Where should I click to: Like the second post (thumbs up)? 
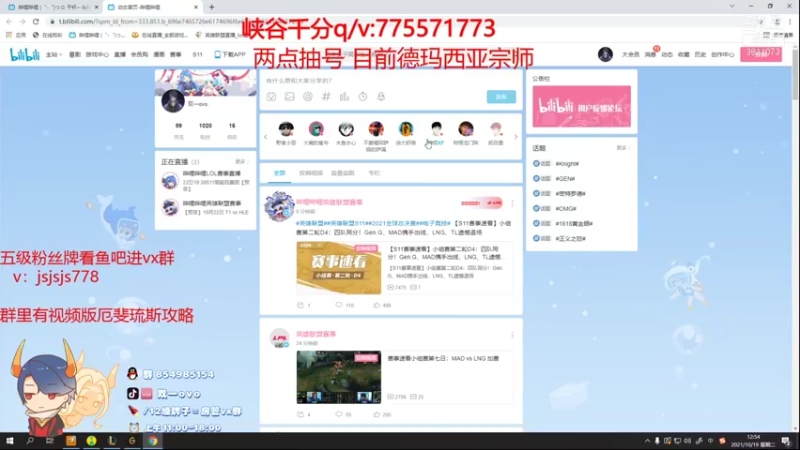point(382,414)
